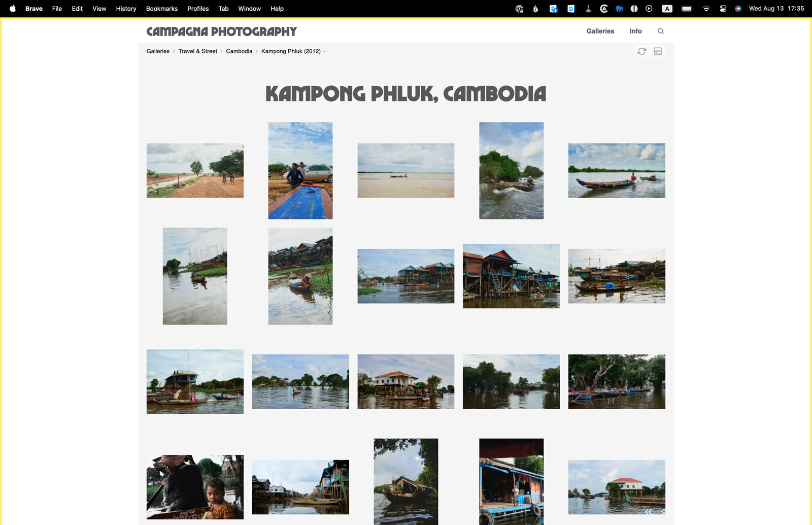Open the File menu
Image resolution: width=812 pixels, height=525 pixels.
57,9
